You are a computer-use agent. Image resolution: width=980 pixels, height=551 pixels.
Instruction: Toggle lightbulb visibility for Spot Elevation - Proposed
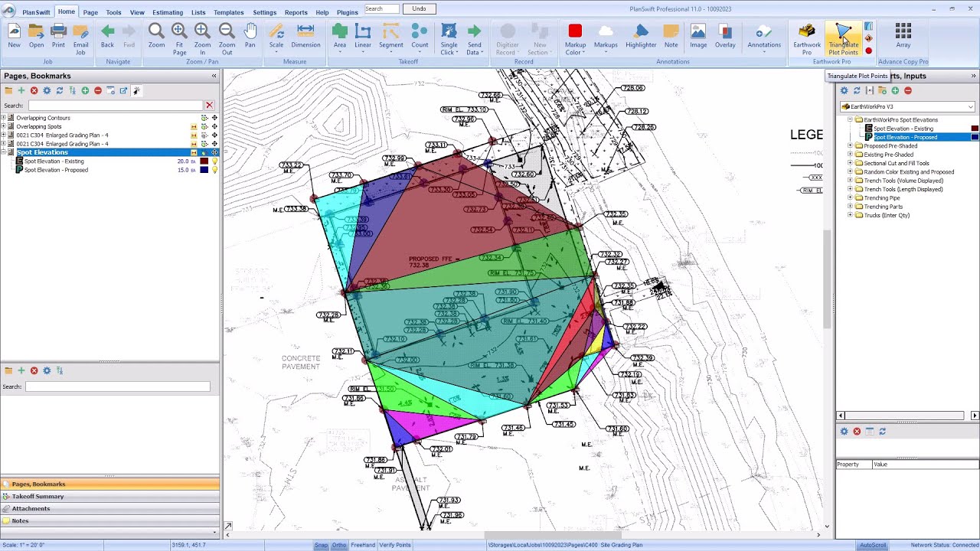[214, 170]
